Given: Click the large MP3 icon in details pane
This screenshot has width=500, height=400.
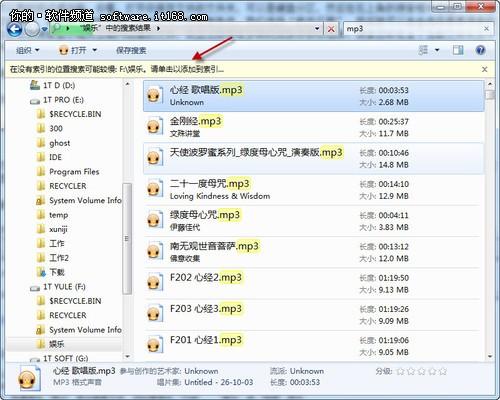Looking at the screenshot, I should 29,378.
